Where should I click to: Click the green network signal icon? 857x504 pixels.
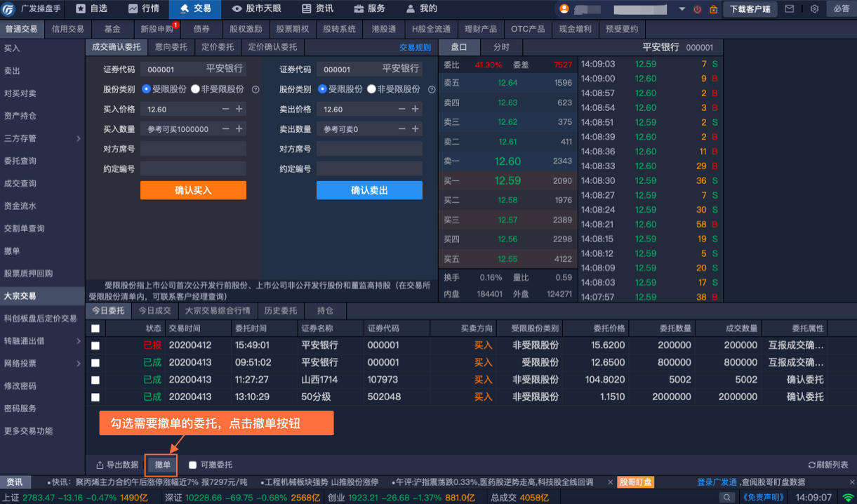(849, 498)
